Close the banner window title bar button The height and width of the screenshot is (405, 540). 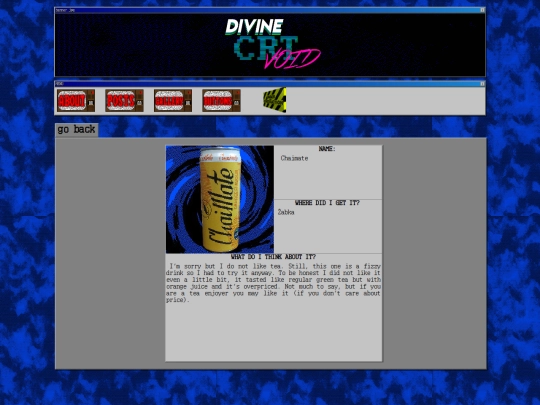coord(482,10)
